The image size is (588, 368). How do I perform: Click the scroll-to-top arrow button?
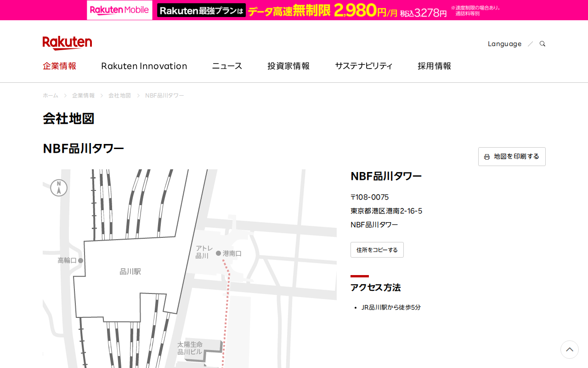[570, 350]
